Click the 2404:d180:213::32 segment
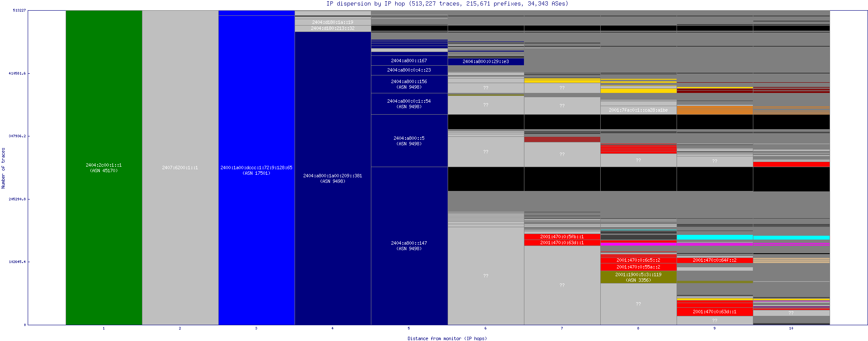The width and height of the screenshot is (868, 341). (333, 28)
